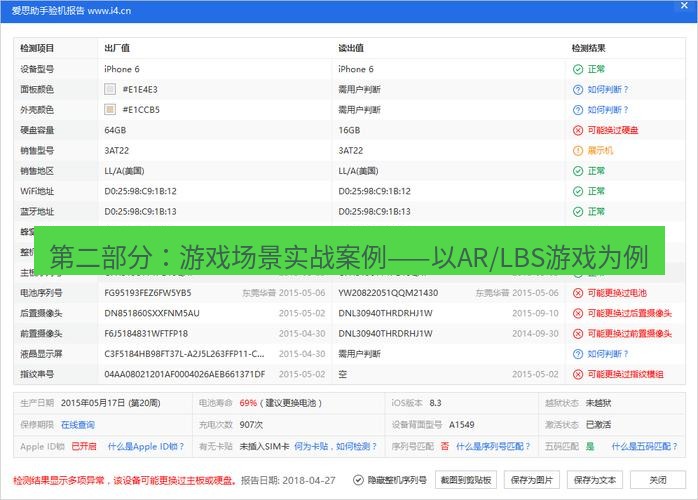Click the red X icon for 后置摄像头
This screenshot has width=698, height=500.
coord(578,313)
